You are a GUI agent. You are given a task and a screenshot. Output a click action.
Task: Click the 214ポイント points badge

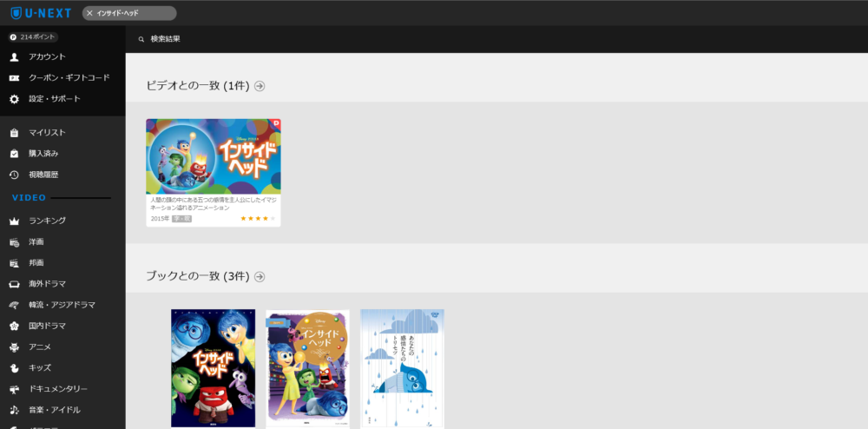[x=33, y=37]
